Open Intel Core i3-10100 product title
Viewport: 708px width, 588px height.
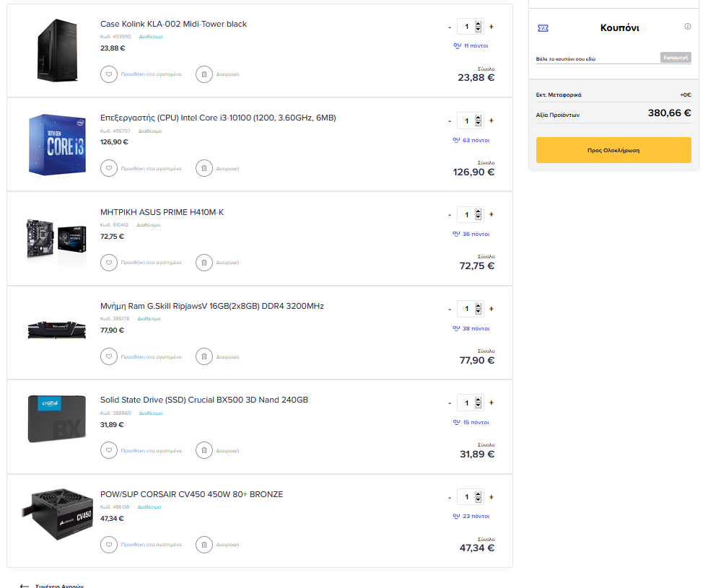[218, 118]
